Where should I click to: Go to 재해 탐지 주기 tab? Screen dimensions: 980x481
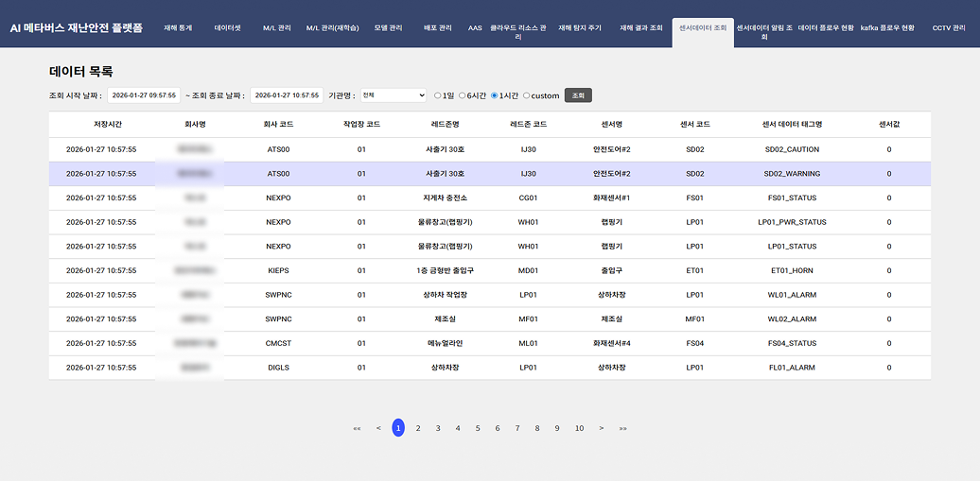point(579,28)
